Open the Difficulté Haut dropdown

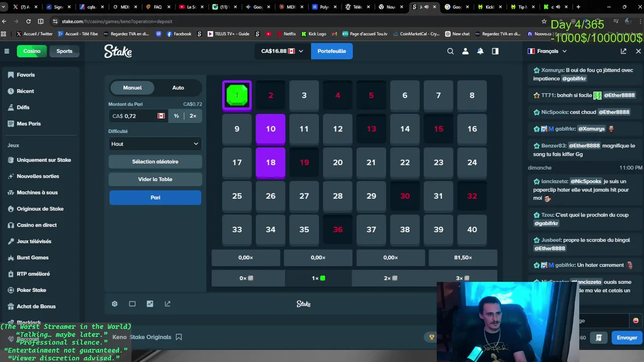[x=155, y=144]
